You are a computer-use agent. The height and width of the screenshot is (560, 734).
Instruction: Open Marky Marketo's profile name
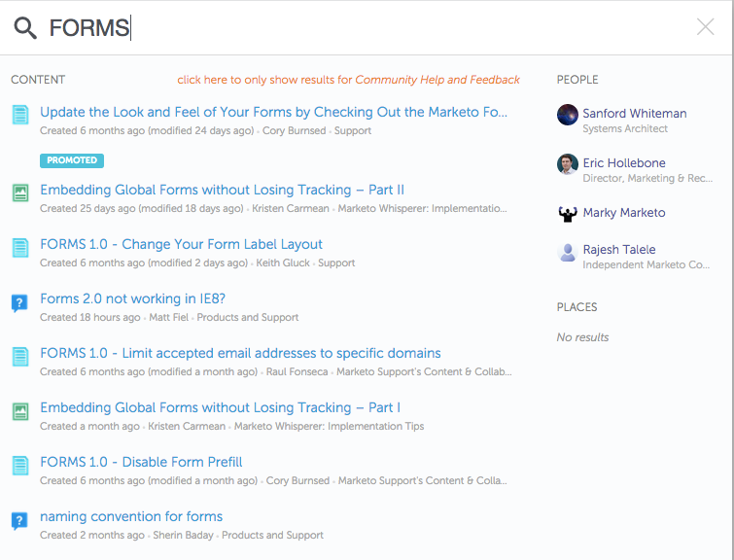[x=624, y=213]
